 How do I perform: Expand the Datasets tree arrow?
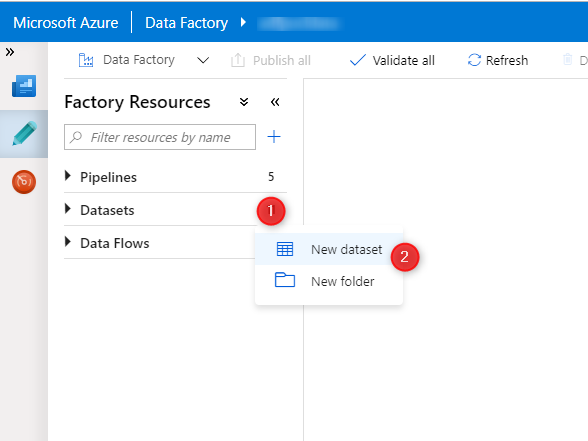coord(68,208)
